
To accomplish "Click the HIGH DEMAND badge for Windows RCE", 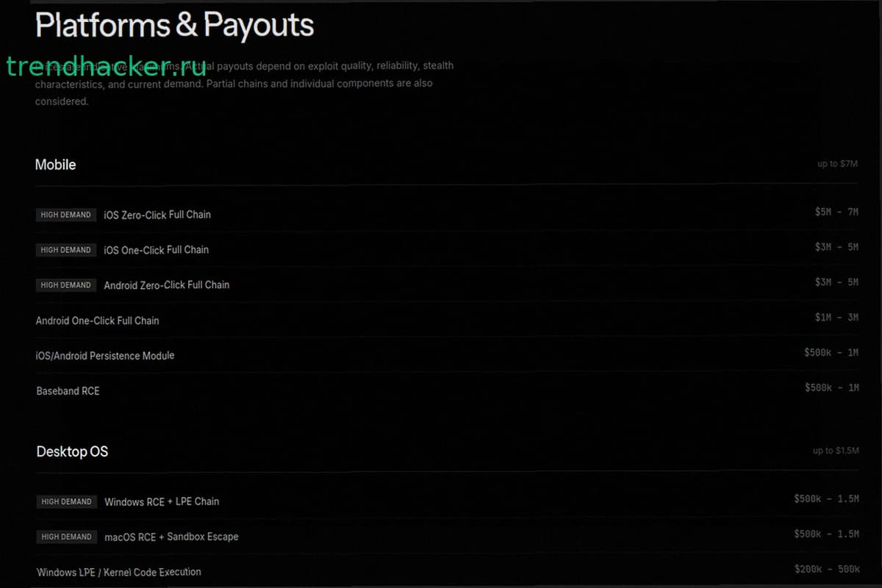I will (67, 501).
